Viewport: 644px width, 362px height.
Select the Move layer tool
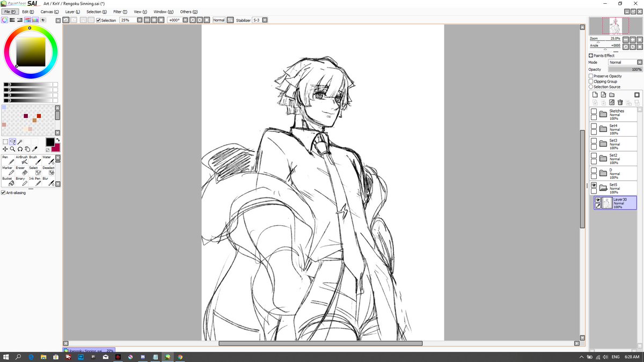5,149
